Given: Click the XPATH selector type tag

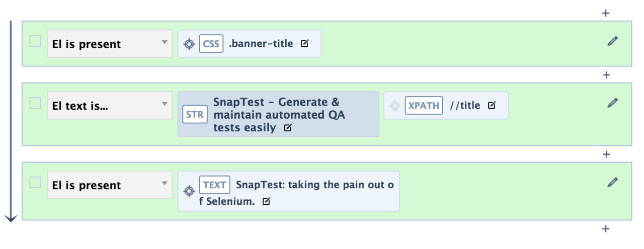Looking at the screenshot, I should coord(424,106).
